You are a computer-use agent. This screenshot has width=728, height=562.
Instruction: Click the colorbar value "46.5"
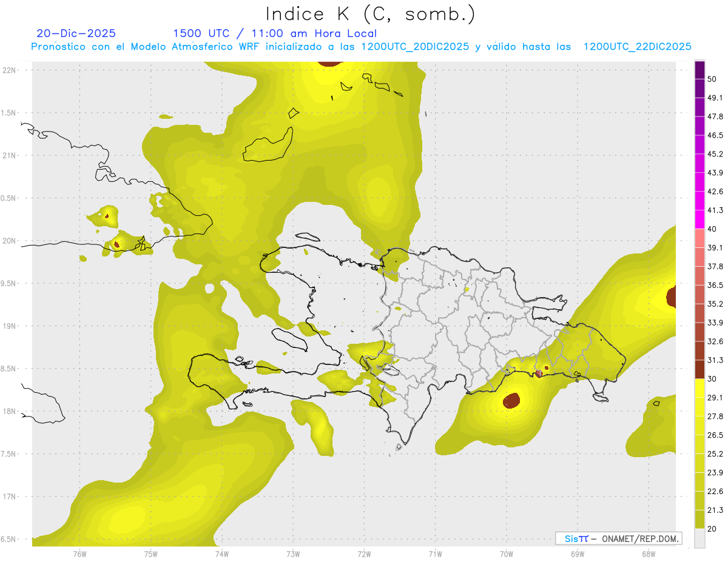tap(715, 135)
